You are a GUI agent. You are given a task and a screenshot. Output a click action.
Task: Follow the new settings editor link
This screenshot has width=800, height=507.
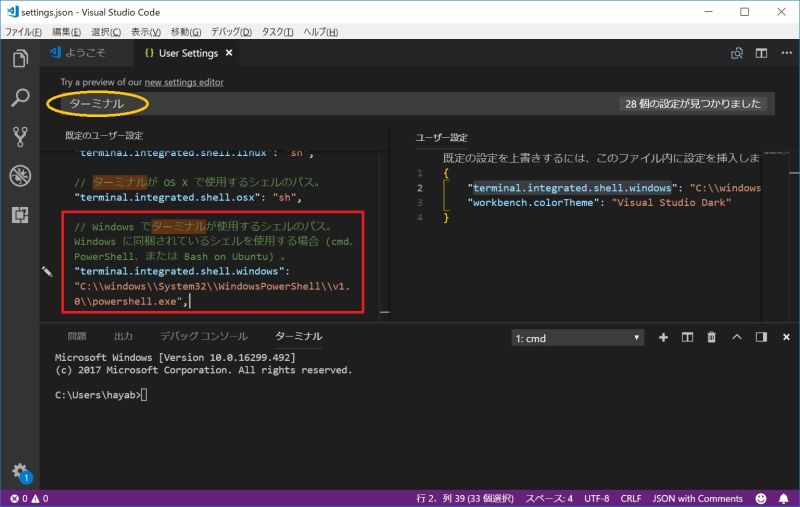pyautogui.click(x=184, y=82)
